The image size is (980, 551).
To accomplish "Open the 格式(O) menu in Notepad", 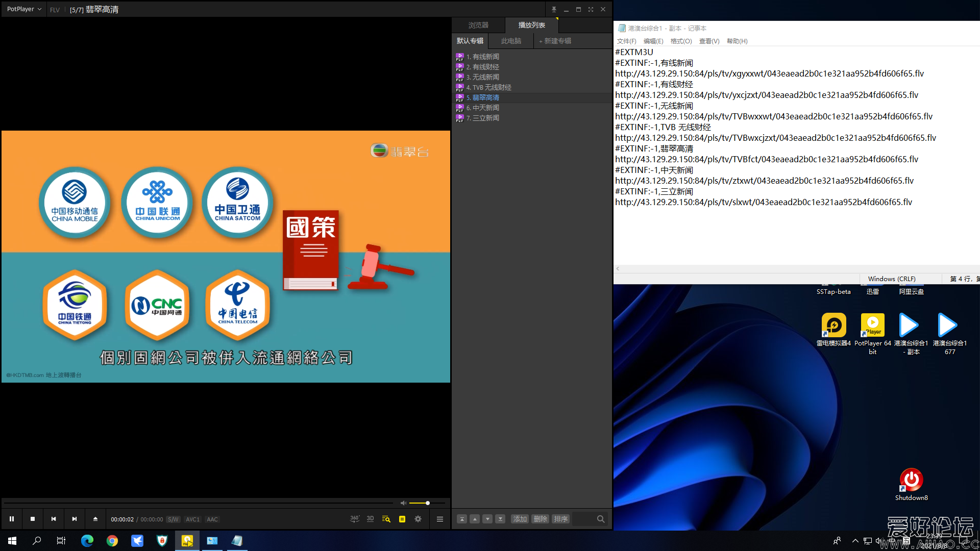I will (x=681, y=41).
